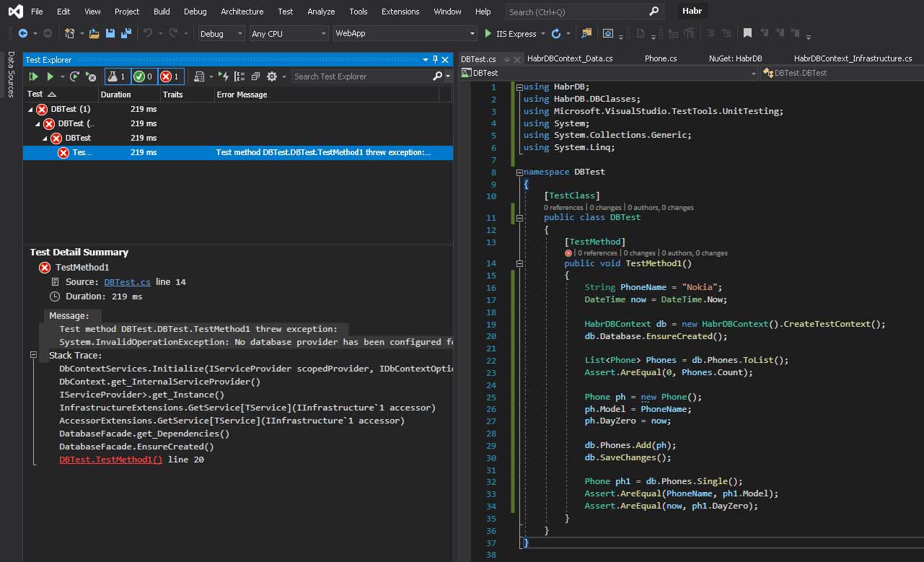Image resolution: width=924 pixels, height=562 pixels.
Task: Click the New Project toolbar icon
Action: (x=69, y=33)
